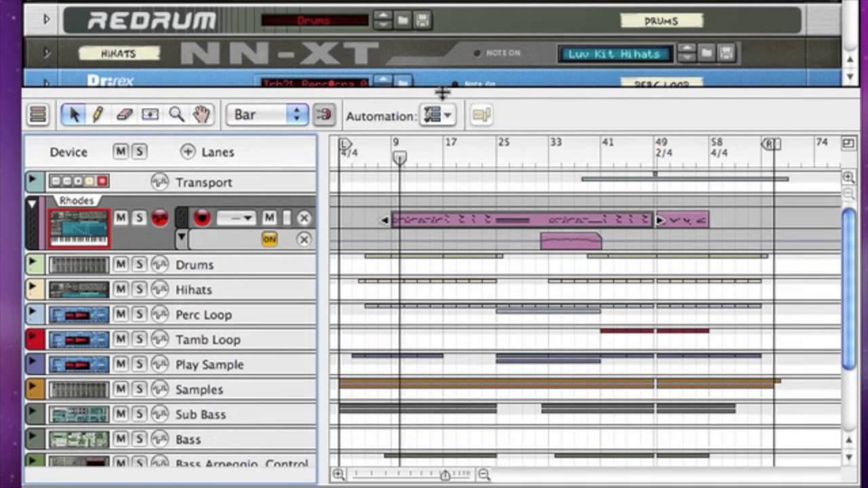Open Rhodes note lane dropdown

(236, 218)
